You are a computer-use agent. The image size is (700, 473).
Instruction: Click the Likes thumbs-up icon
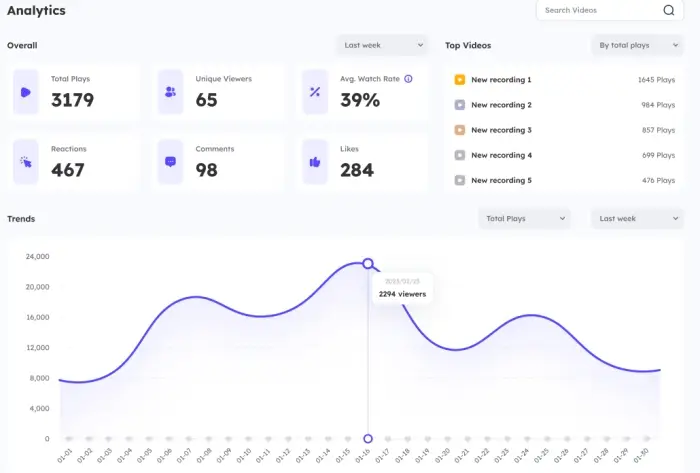pyautogui.click(x=315, y=161)
